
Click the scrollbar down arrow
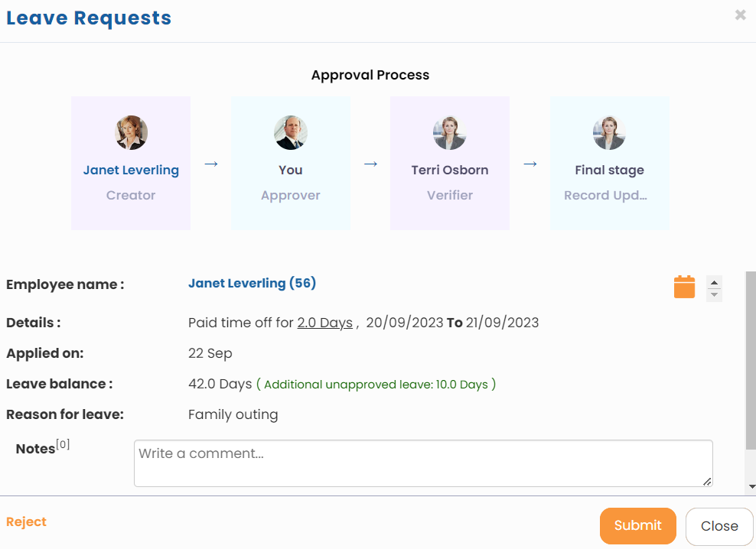point(751,486)
